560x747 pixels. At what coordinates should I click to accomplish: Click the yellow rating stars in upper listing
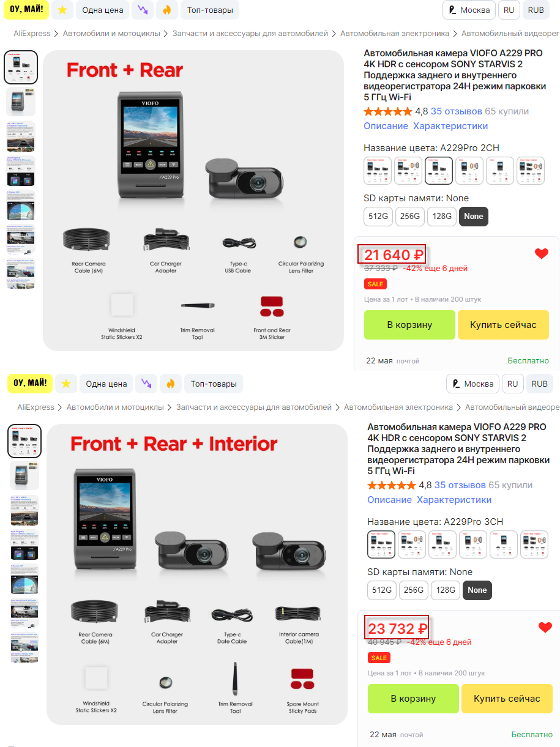(388, 111)
